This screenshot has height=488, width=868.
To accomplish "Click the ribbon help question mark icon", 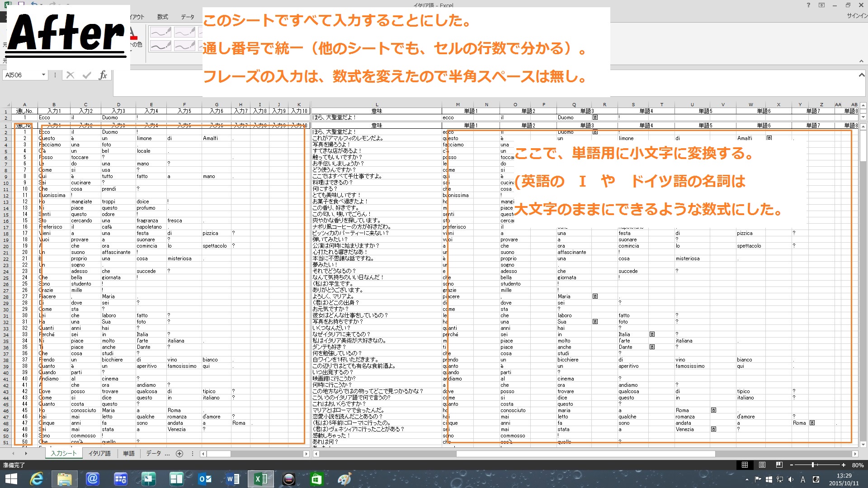I will [808, 5].
